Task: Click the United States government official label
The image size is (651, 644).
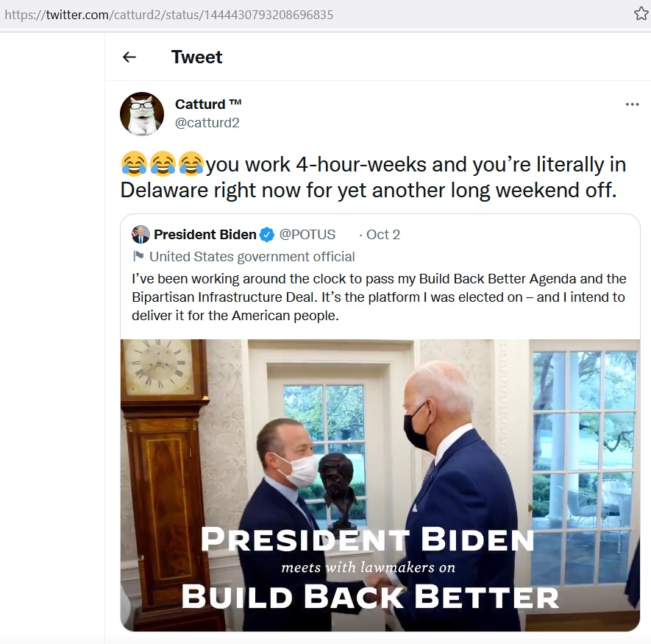Action: pos(252,257)
